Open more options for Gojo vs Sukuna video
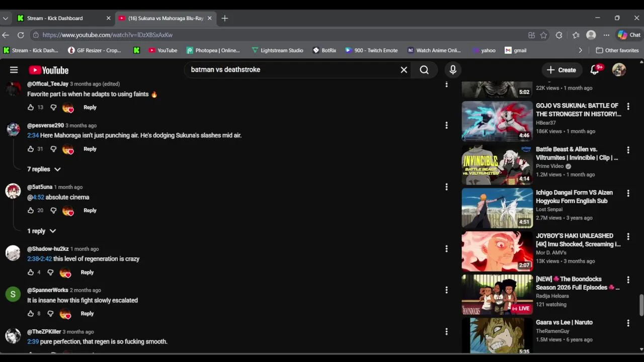 [628, 107]
